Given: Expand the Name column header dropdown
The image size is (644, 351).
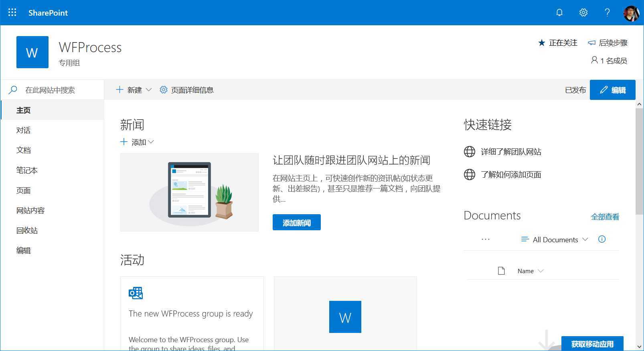Looking at the screenshot, I should pos(531,271).
